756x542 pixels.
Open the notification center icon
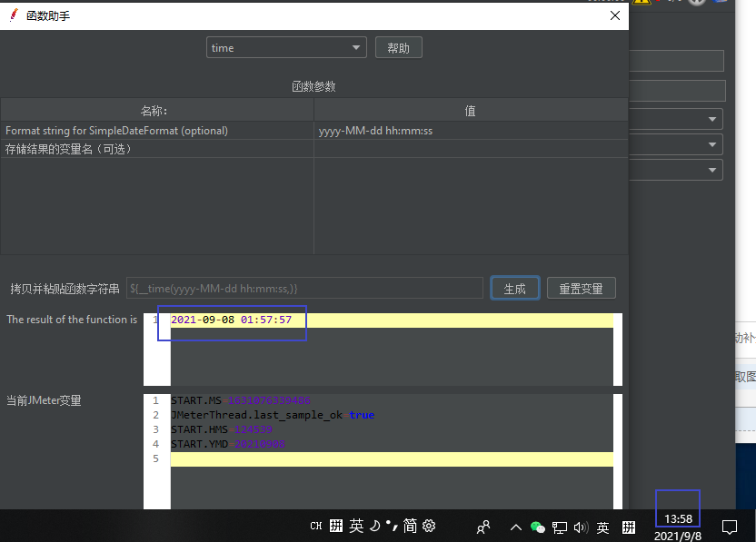[x=729, y=527]
